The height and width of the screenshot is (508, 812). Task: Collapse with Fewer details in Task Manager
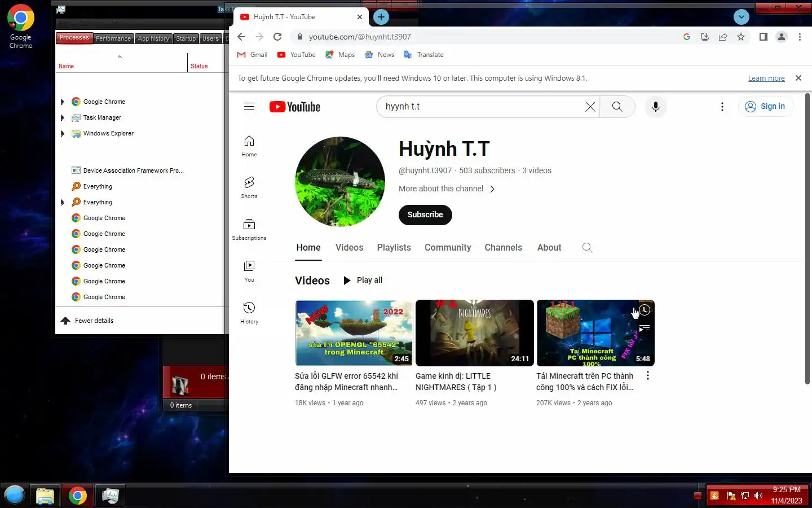(87, 321)
